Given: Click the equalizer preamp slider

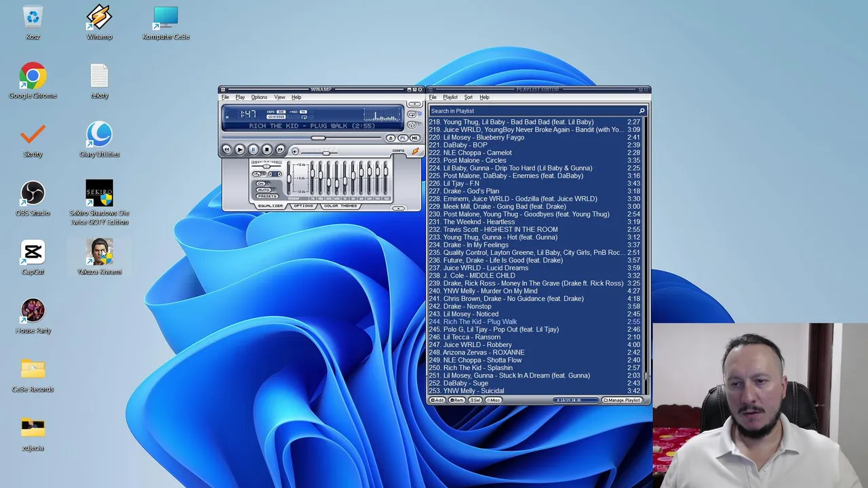Looking at the screenshot, I should click(x=289, y=178).
